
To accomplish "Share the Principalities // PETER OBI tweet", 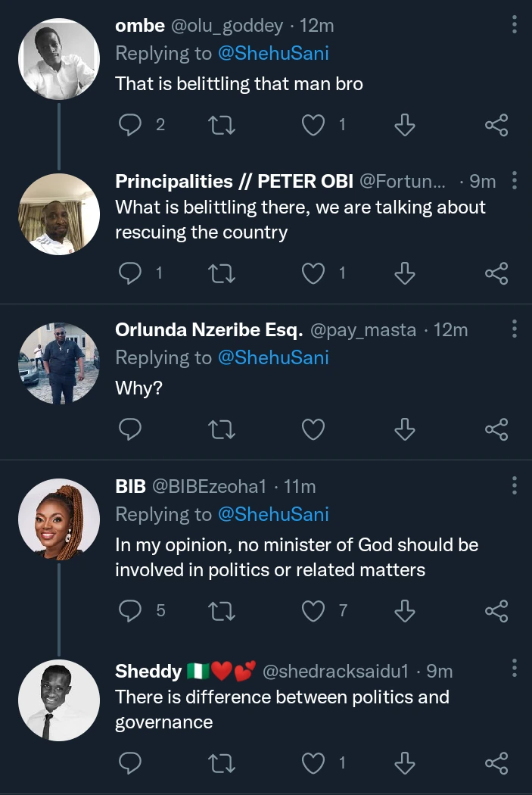I will coord(496,273).
